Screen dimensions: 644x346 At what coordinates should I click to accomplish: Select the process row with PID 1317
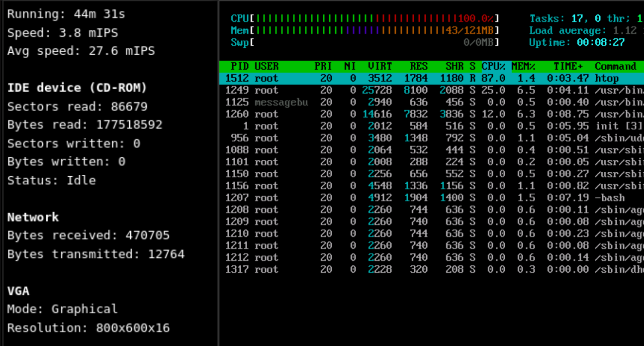tap(428, 269)
